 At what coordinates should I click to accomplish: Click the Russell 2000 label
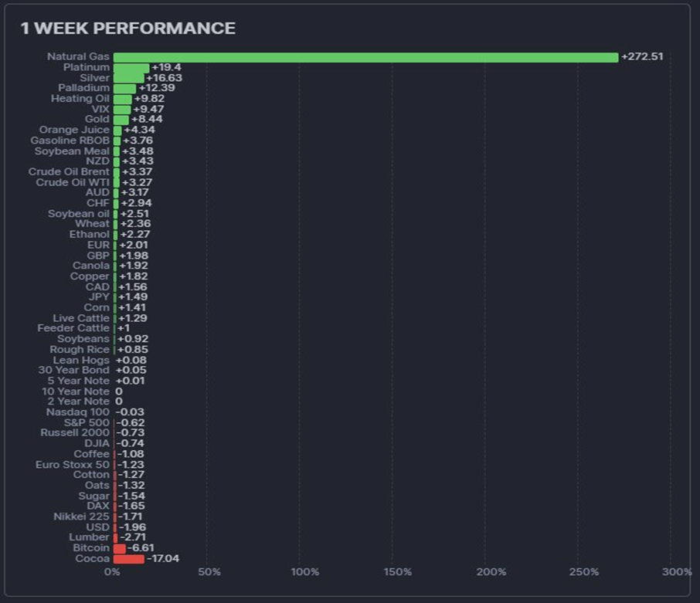pos(75,433)
